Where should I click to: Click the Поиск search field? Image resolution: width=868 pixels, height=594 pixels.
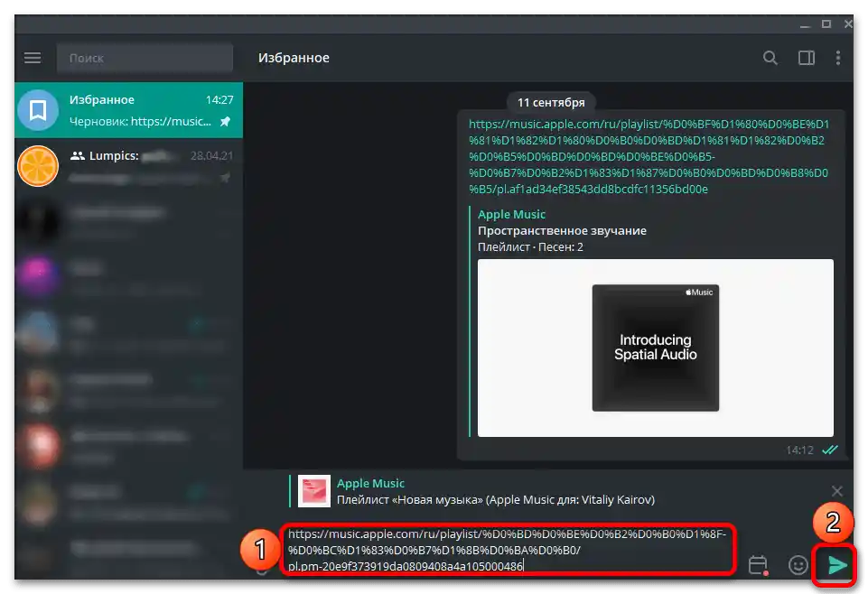[145, 58]
